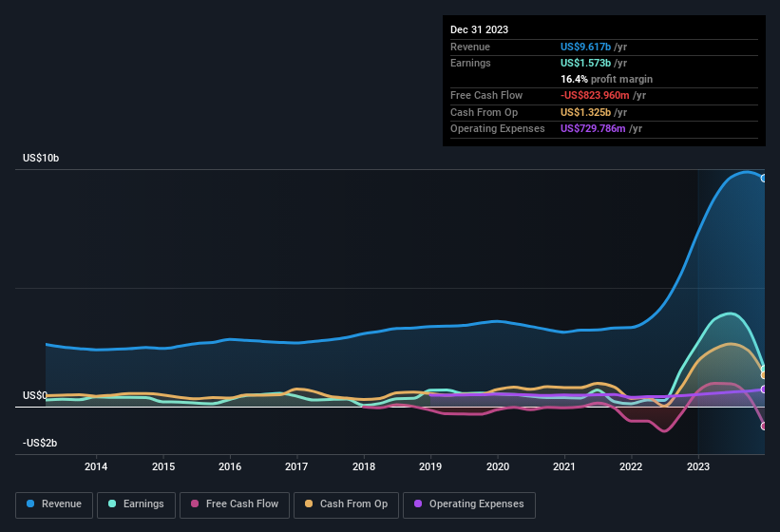Click the pink Free Cash Flow endpoint marker
Screen dimensions: 780x532
tap(764, 427)
